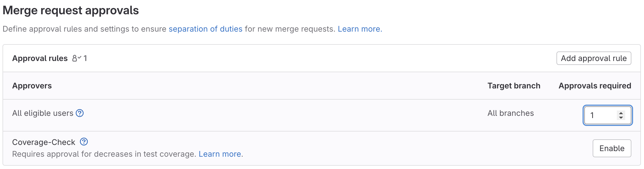Screen dimensions: 644x169
Task: Click the Approvals required column header
Action: (x=595, y=86)
